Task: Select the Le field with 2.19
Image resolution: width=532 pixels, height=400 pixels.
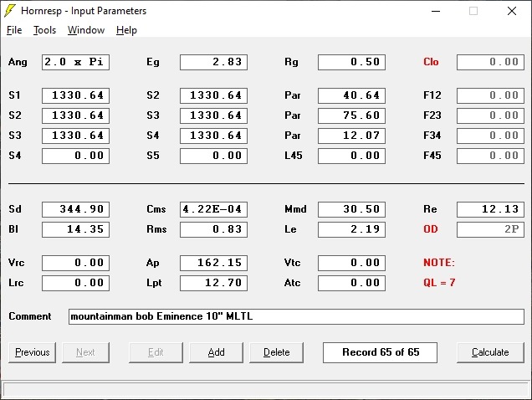Action: click(x=351, y=229)
